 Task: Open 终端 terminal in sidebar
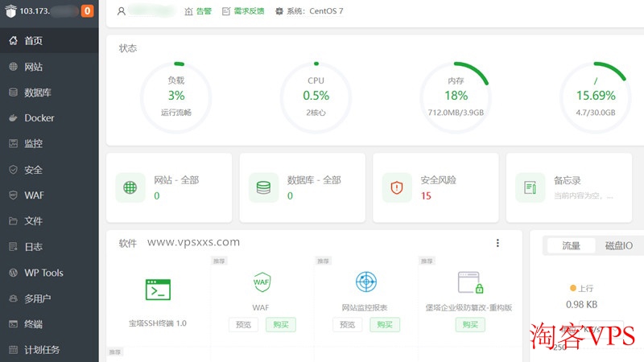coord(49,324)
